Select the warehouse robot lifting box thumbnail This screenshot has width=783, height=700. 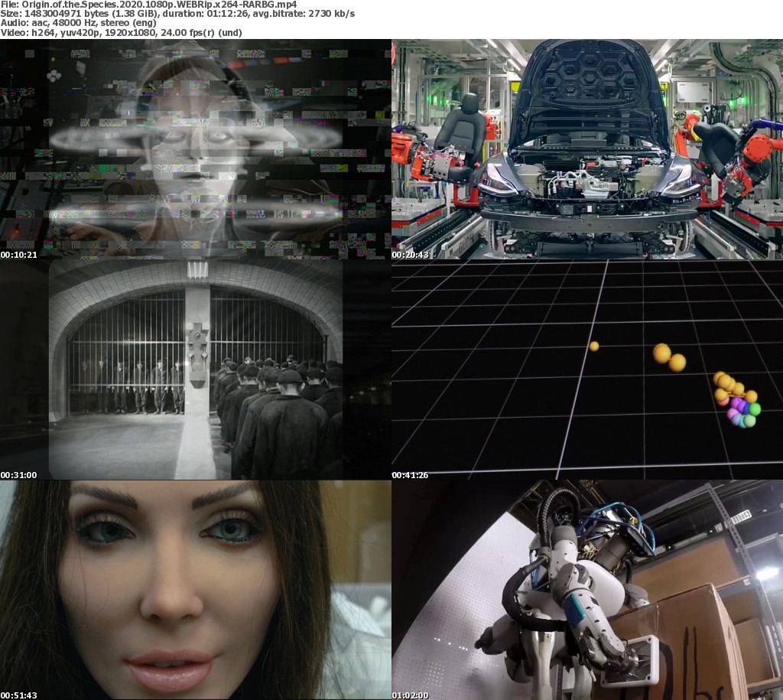pyautogui.click(x=587, y=590)
